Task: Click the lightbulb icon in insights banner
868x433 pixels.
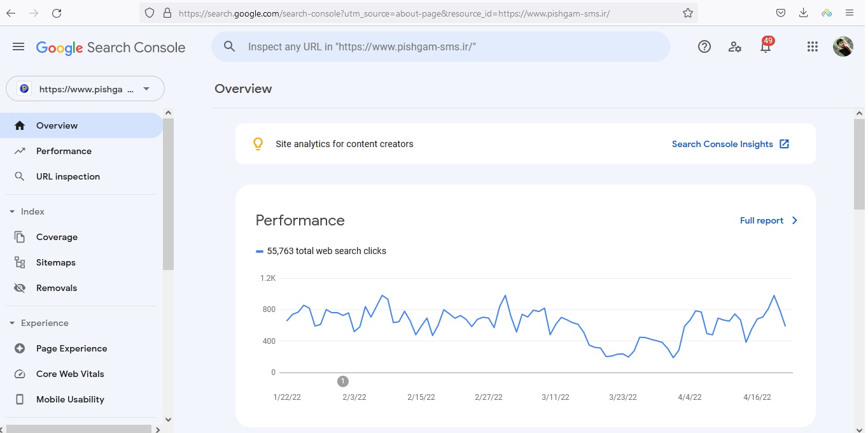Action: pyautogui.click(x=258, y=144)
